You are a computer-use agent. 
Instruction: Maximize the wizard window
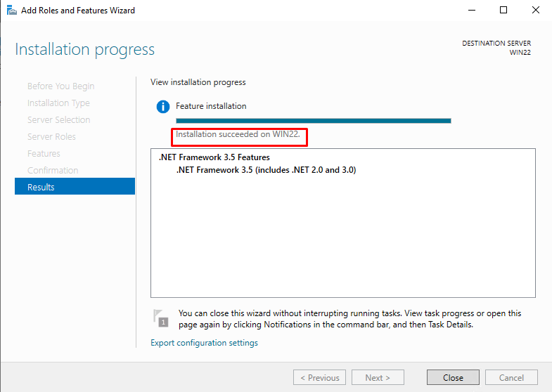pyautogui.click(x=503, y=11)
